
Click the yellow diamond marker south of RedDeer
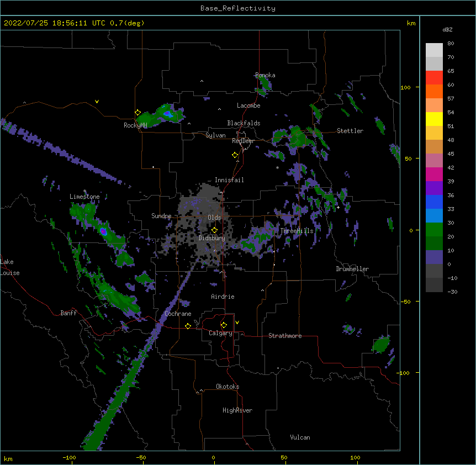[x=235, y=155]
